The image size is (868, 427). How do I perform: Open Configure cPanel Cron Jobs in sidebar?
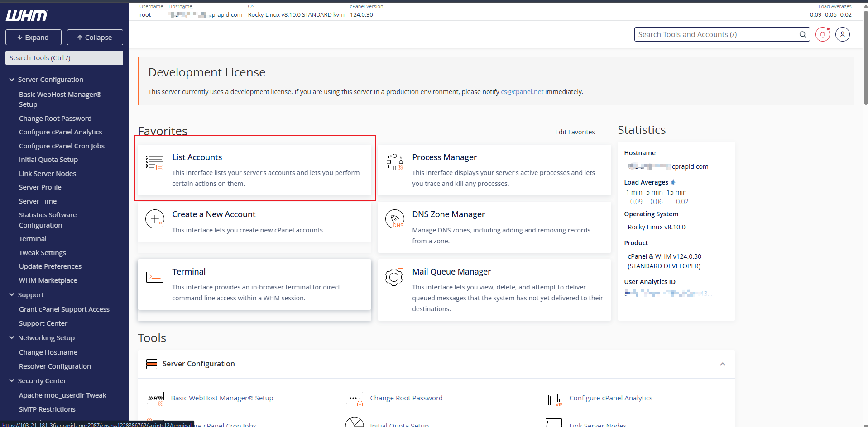[62, 146]
